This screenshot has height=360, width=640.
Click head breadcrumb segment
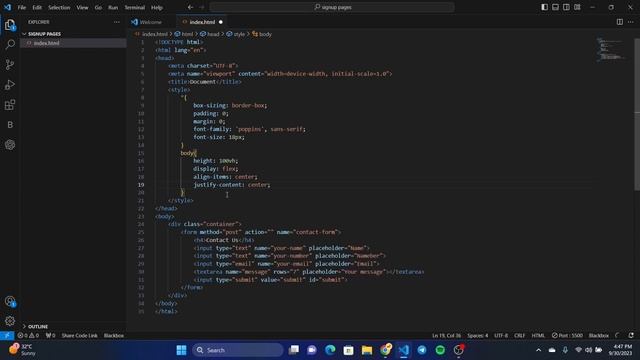(x=213, y=34)
